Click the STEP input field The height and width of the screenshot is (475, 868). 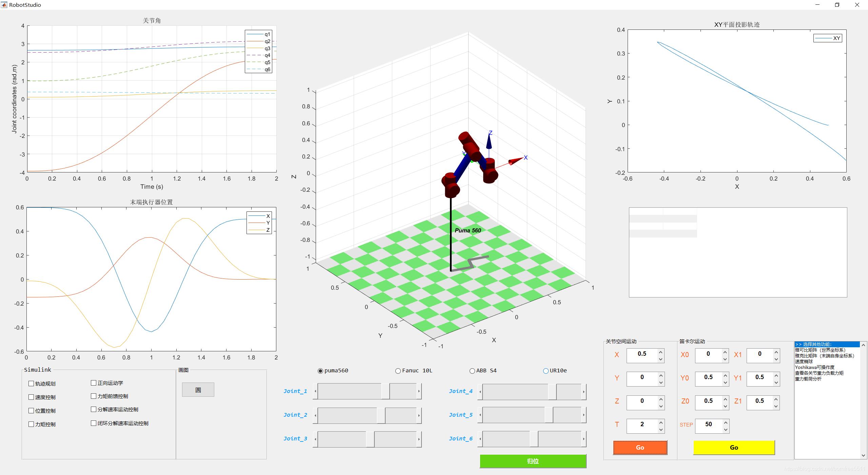708,426
